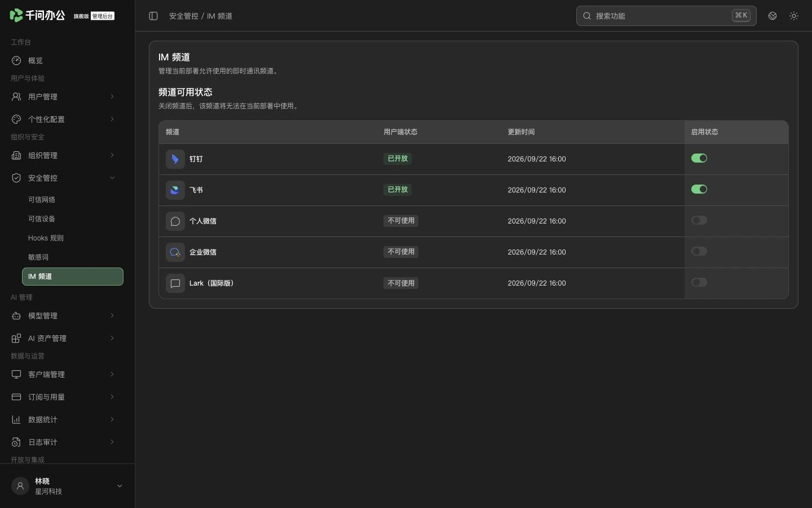Click the 安全管控 breadcrumb link
Viewport: 812px width, 508px height.
pos(184,16)
